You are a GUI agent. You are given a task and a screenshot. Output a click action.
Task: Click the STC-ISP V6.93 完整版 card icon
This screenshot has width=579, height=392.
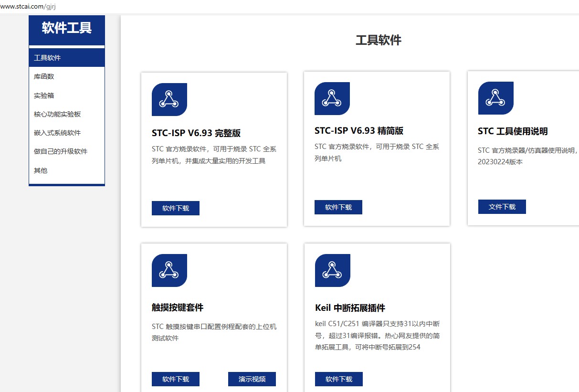pyautogui.click(x=169, y=99)
